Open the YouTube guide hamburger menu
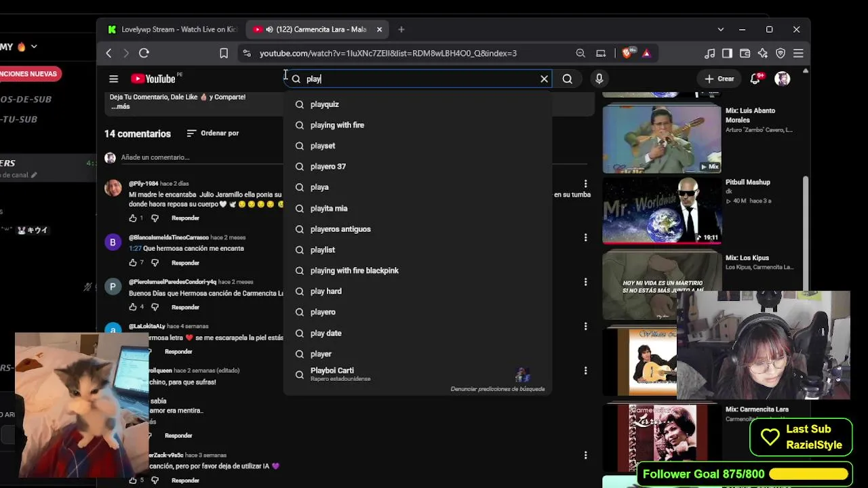This screenshot has height=488, width=868. click(x=114, y=79)
